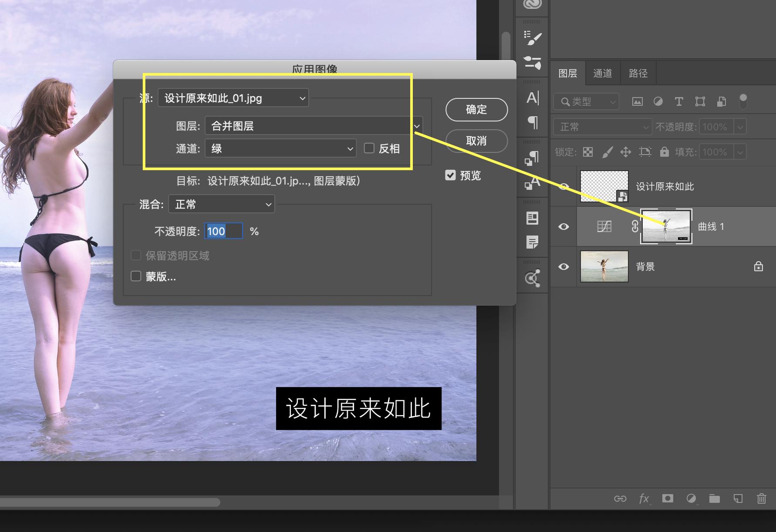The image size is (776, 532).
Task: Open the 通道 channel dropdown showing 绿
Action: [280, 148]
